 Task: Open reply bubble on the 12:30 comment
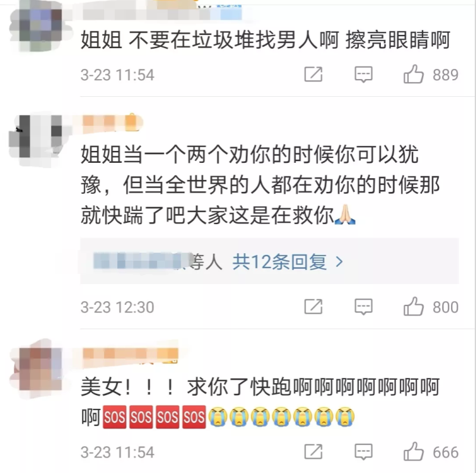(x=363, y=307)
